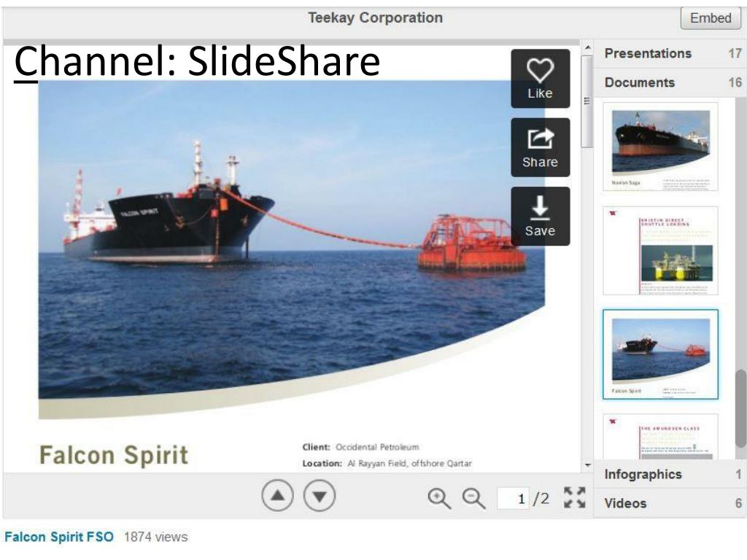
Task: Go to next page with down arrow
Action: click(320, 496)
